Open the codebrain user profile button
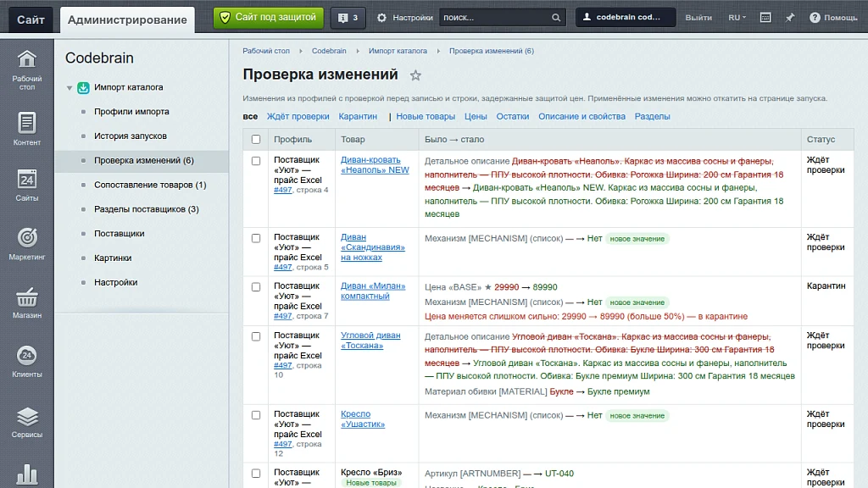 [626, 17]
